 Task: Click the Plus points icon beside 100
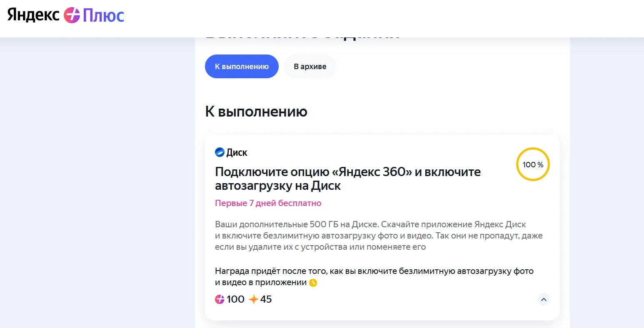[220, 299]
